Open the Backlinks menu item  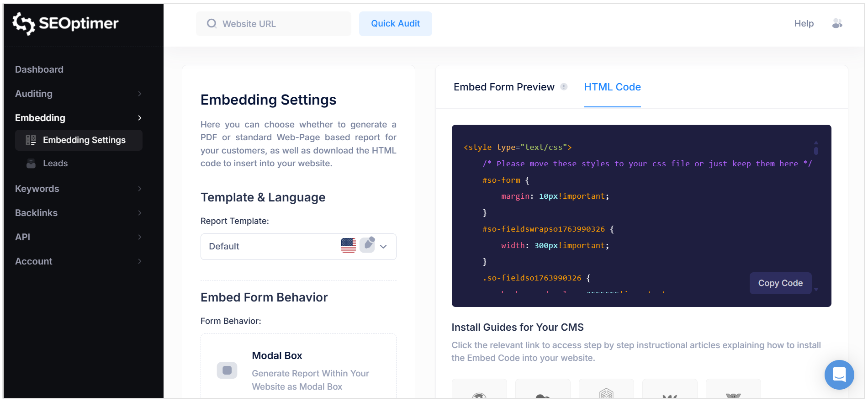(x=36, y=213)
